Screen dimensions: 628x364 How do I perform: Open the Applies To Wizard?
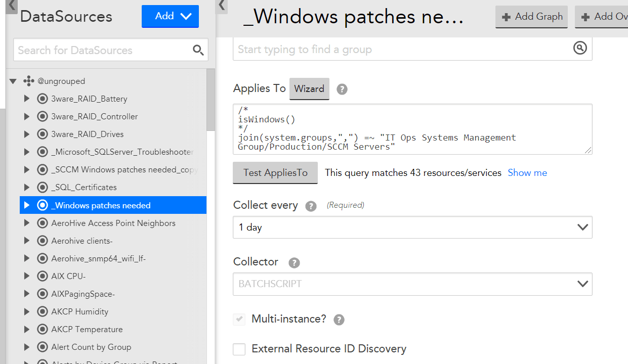[x=309, y=88]
